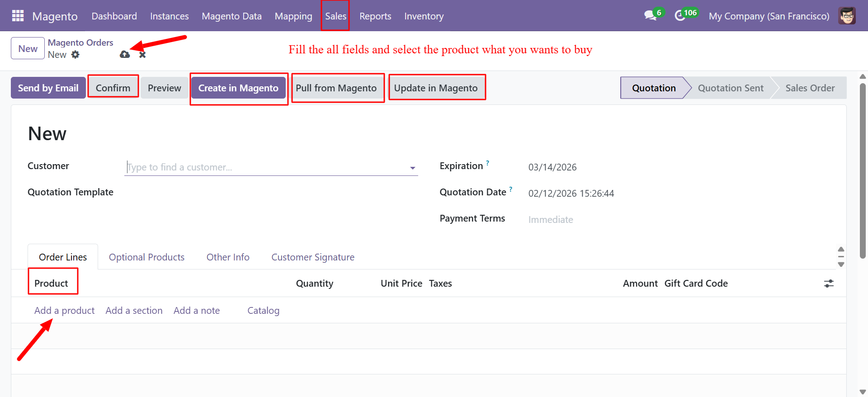Discard changes with the X icon
The width and height of the screenshot is (868, 397).
point(142,55)
